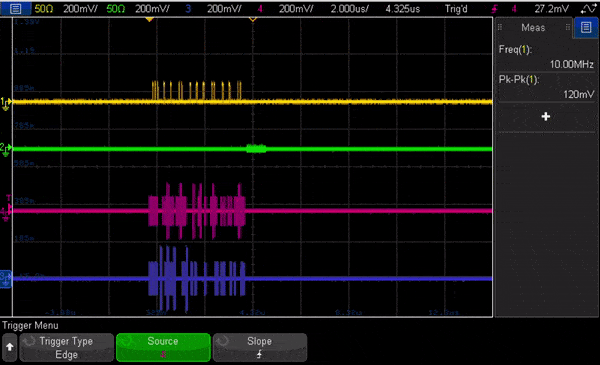
Task: Click the Trigger Menu heading
Action: coord(30,326)
